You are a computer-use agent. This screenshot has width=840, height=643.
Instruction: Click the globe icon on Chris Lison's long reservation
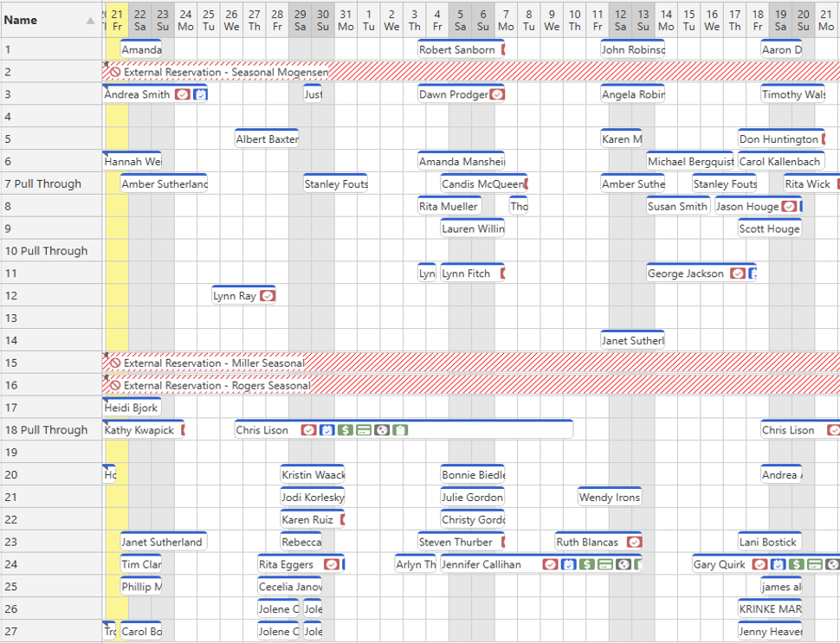(x=381, y=430)
